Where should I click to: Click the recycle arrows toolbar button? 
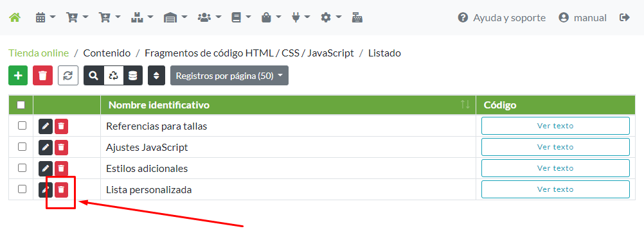(x=114, y=76)
